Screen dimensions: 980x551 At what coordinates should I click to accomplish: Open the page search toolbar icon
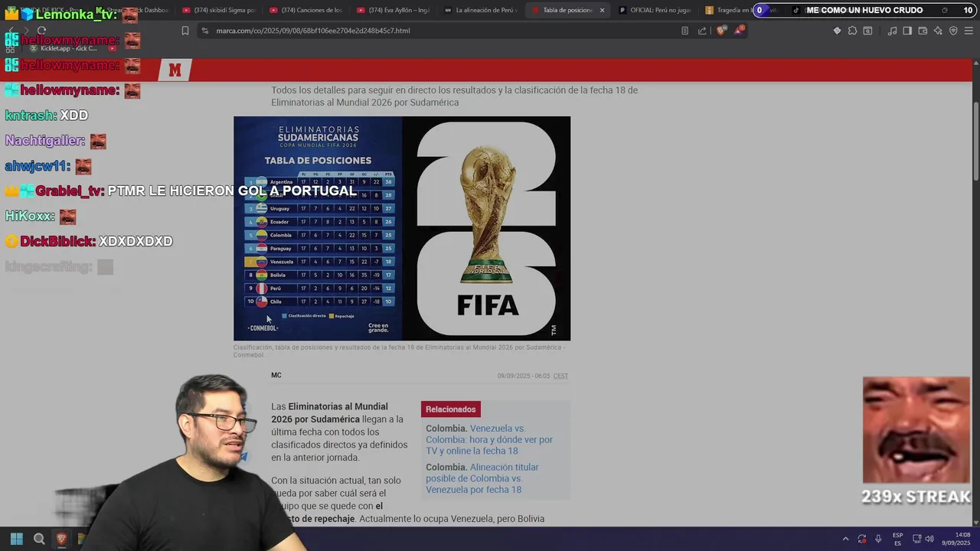click(x=867, y=31)
